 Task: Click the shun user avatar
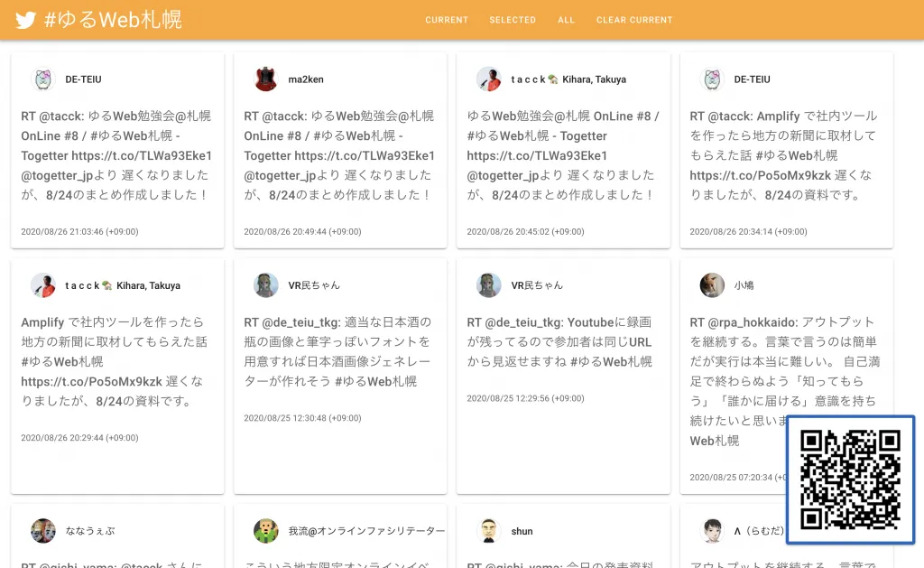tap(488, 531)
